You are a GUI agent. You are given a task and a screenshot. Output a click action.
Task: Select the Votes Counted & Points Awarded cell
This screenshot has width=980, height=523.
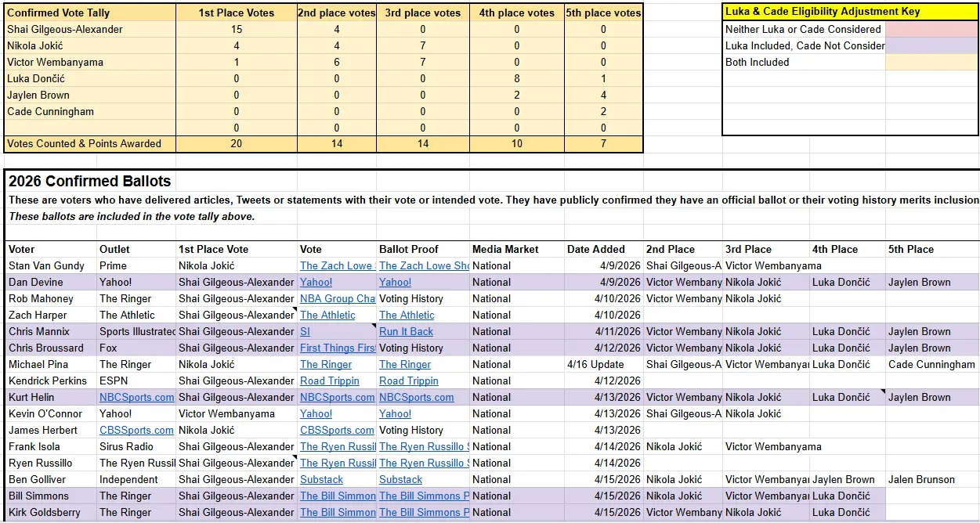point(89,143)
